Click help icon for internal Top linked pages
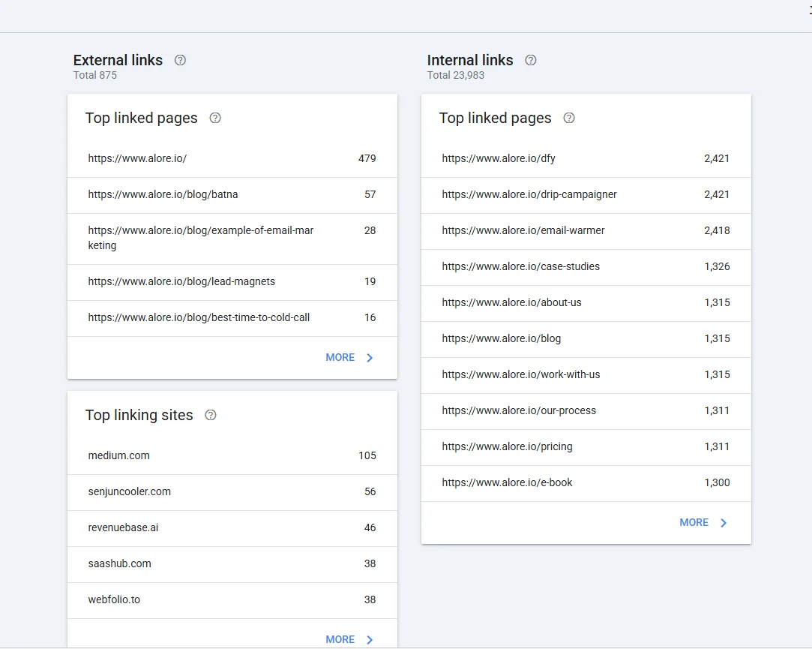Screen dimensions: 812x649 pos(568,119)
